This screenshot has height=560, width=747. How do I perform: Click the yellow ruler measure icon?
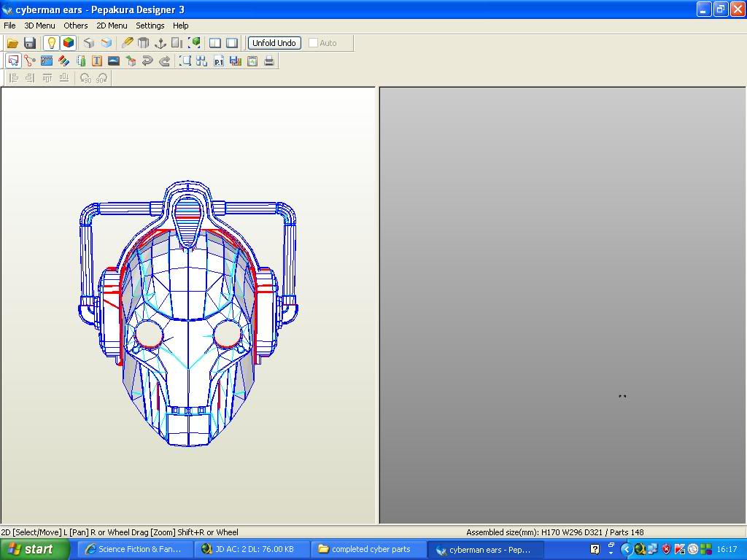127,43
